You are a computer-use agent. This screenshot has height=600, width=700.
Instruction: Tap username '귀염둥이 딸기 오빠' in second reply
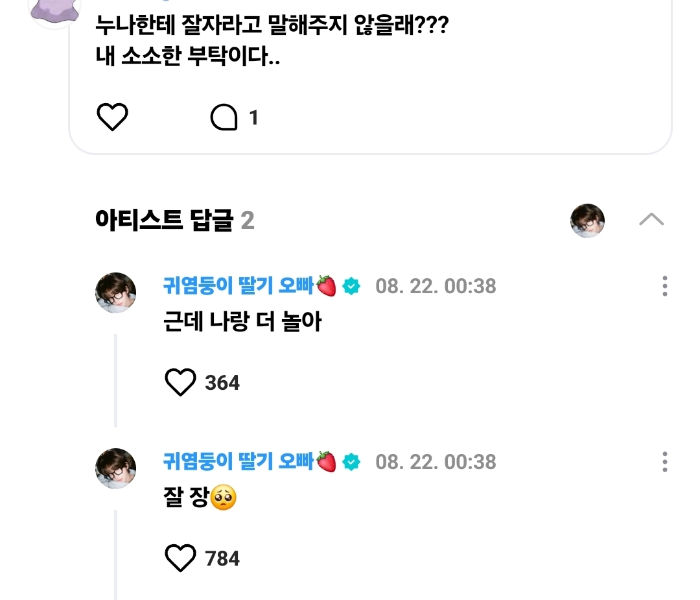(238, 461)
